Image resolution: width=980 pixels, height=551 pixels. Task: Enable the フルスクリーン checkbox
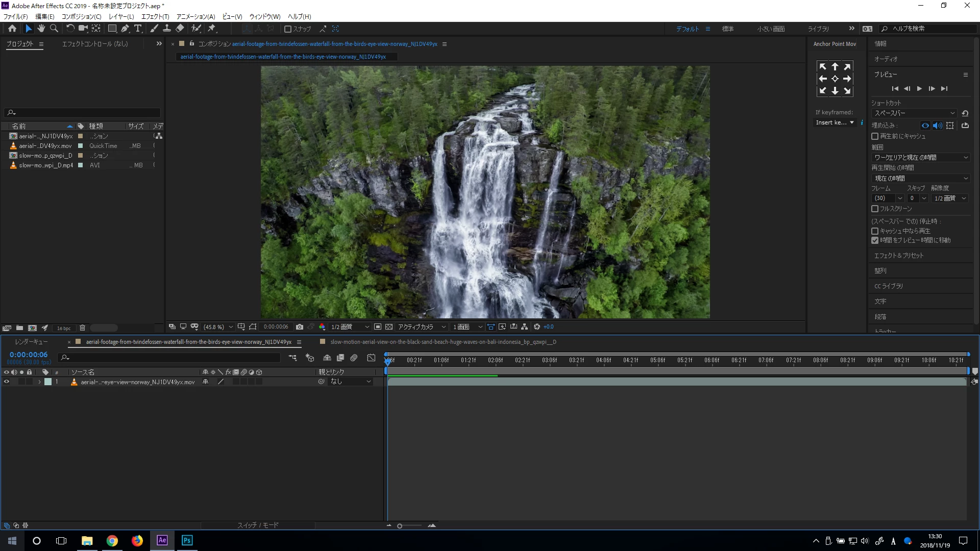click(x=875, y=209)
